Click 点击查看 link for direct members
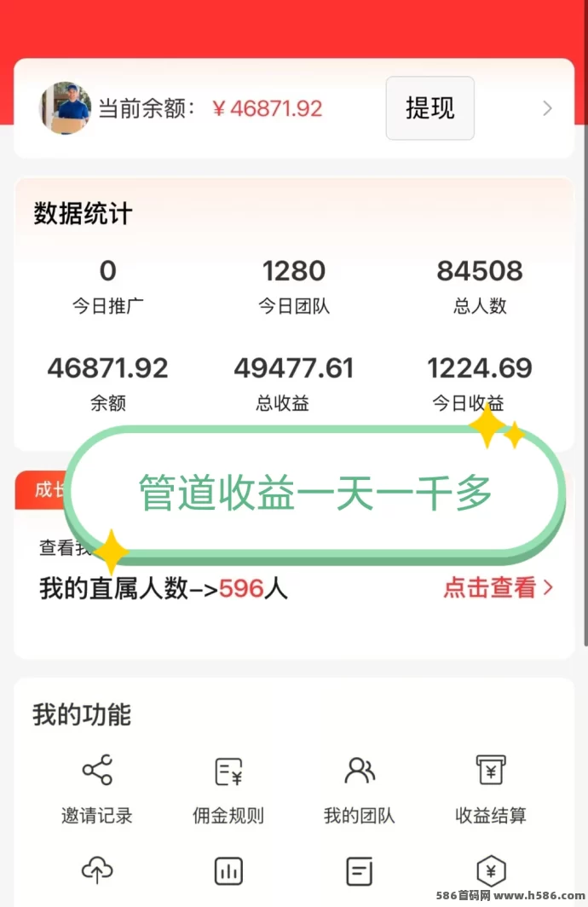The image size is (588, 907). tap(498, 587)
